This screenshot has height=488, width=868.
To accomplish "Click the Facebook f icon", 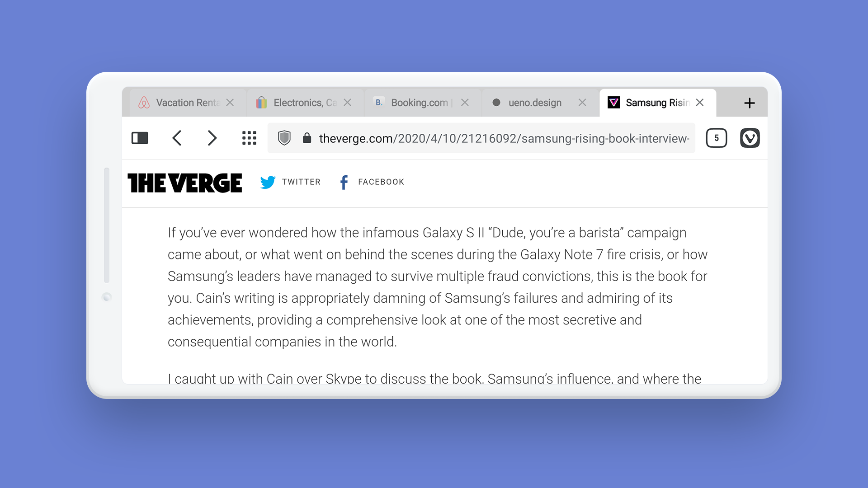I will point(344,182).
